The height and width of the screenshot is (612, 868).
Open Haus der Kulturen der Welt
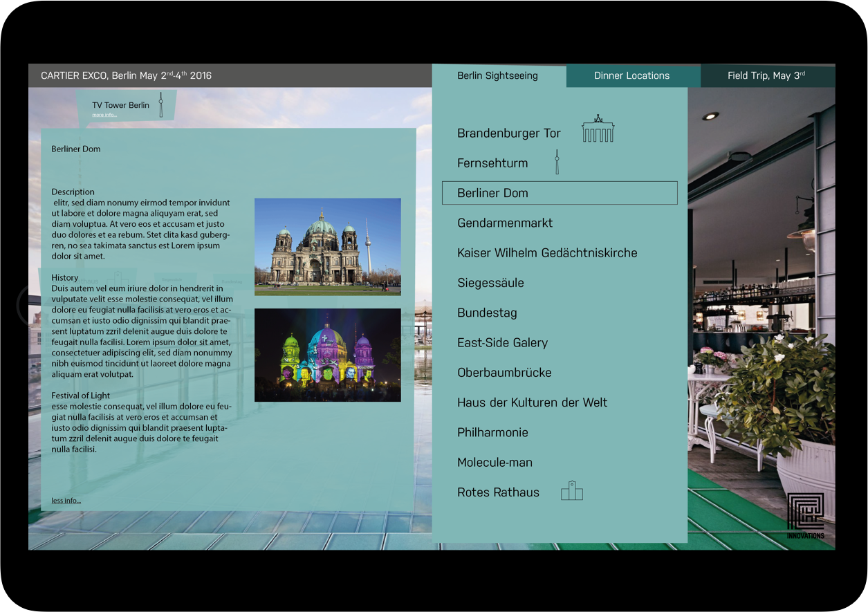532,402
